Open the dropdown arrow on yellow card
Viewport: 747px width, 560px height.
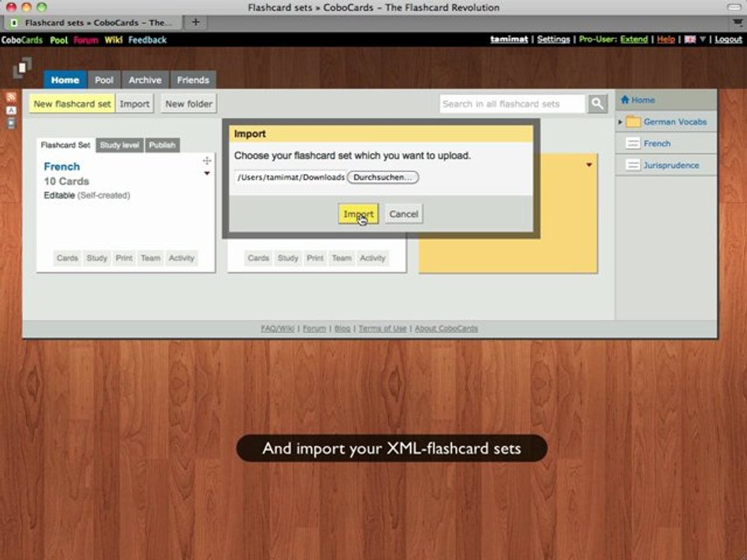pos(589,165)
